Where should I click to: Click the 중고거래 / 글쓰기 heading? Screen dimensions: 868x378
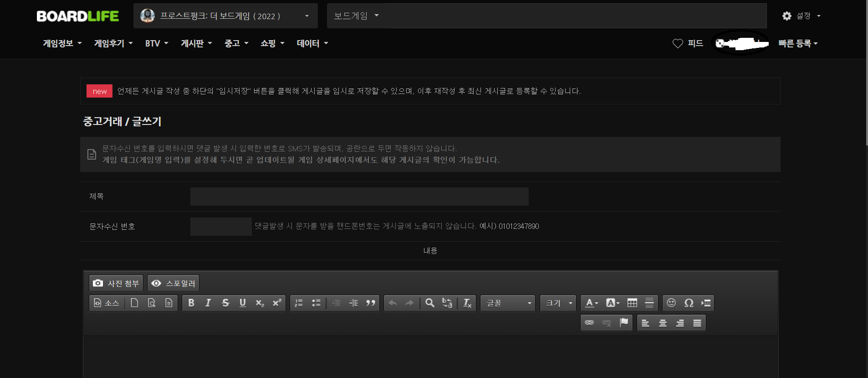point(122,121)
